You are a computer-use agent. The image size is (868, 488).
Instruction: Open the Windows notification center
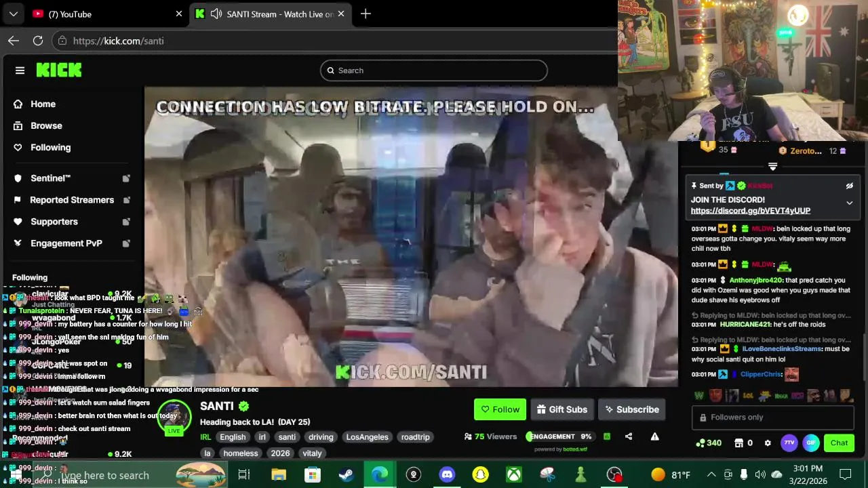point(845,474)
